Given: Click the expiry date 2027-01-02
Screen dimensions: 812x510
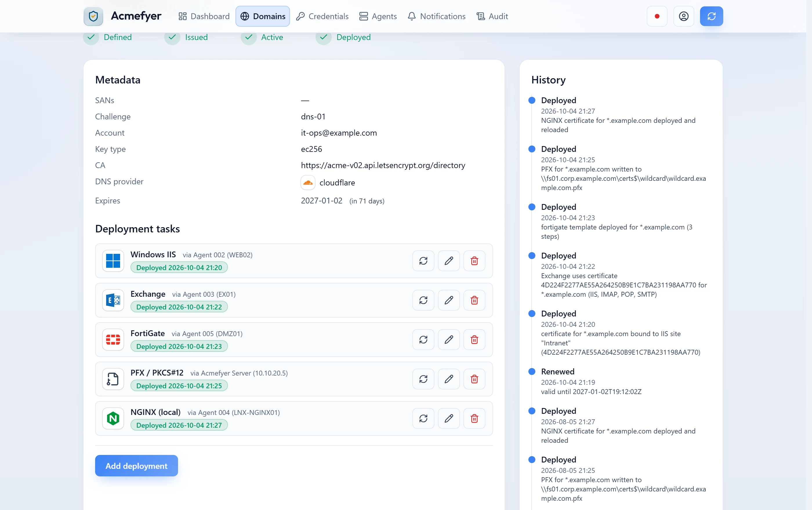Looking at the screenshot, I should point(321,201).
